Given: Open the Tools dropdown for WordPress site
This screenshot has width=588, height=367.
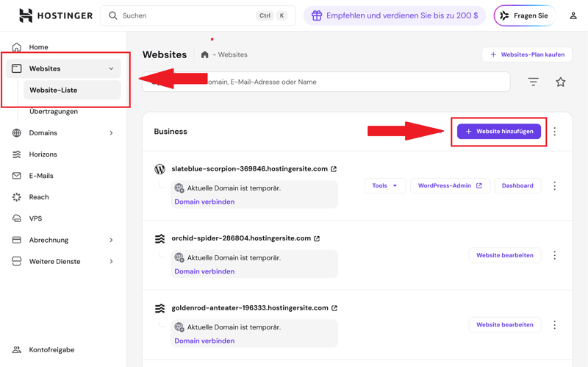Looking at the screenshot, I should pyautogui.click(x=385, y=186).
